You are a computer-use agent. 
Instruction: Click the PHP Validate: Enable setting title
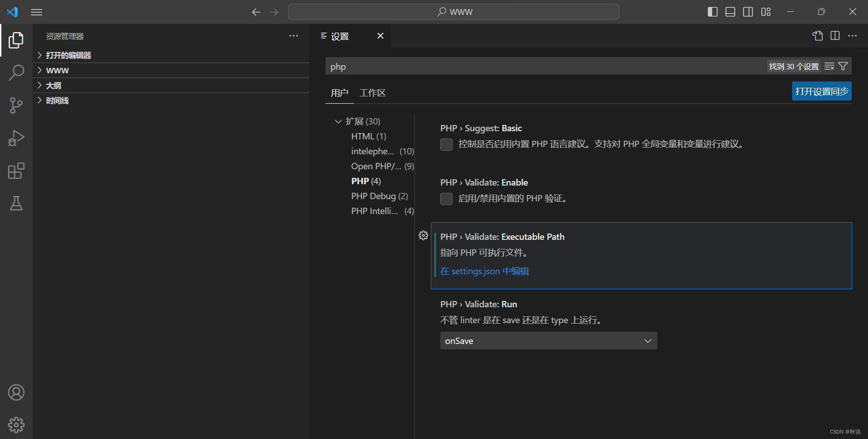tap(484, 182)
